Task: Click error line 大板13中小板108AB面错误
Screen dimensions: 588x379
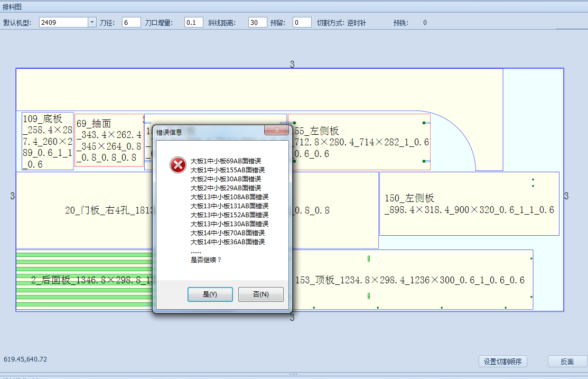Action: pos(229,197)
